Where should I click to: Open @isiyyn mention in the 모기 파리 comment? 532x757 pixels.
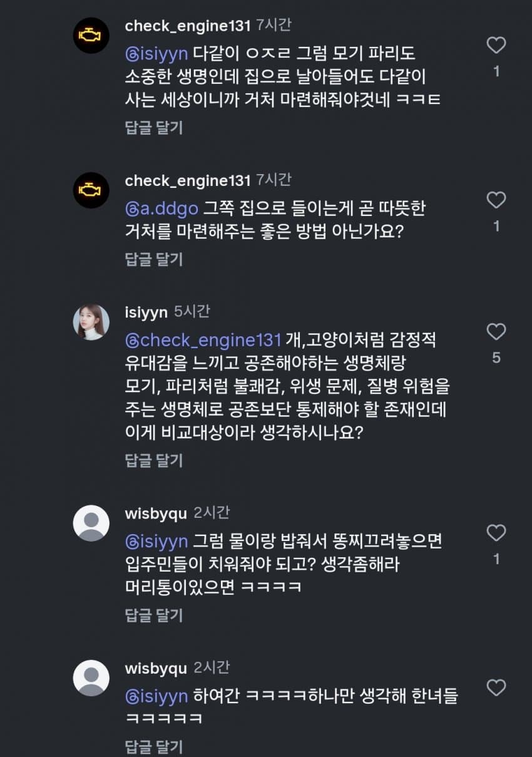point(156,53)
